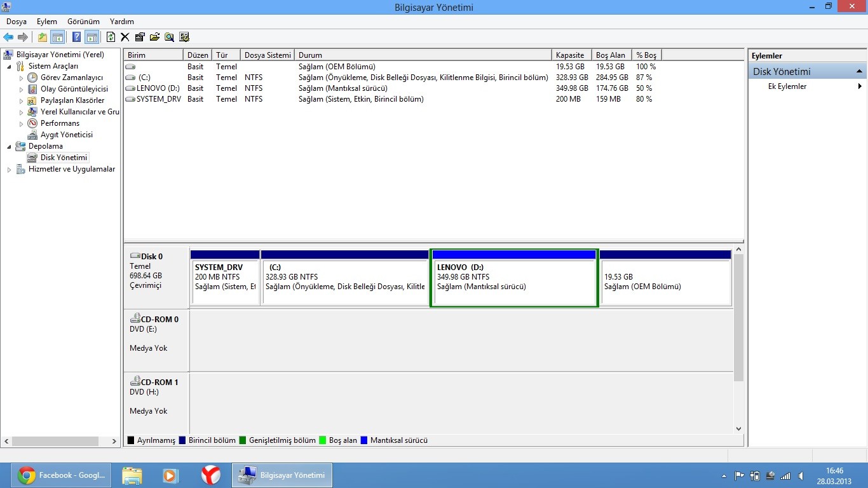Click the black X delete toolbar icon

pyautogui.click(x=125, y=37)
